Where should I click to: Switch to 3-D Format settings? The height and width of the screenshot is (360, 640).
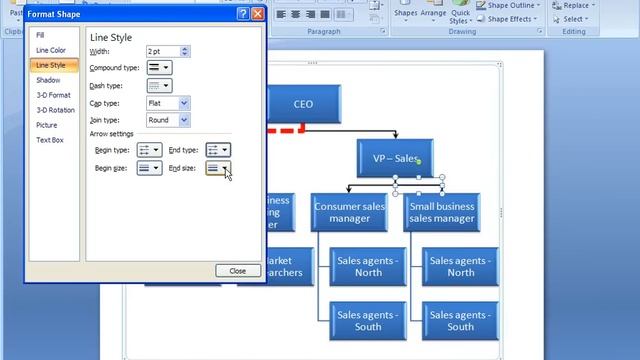53,95
